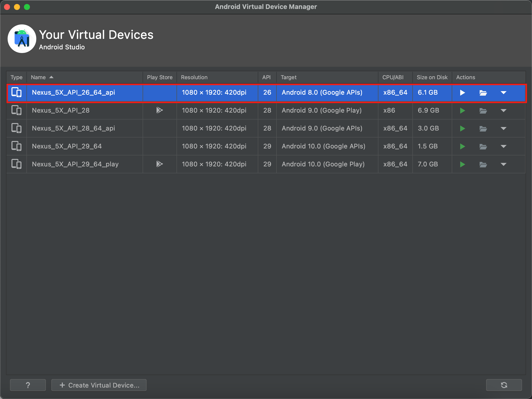Minimize the Android Virtual Device Manager window
532x399 pixels.
(17, 7)
